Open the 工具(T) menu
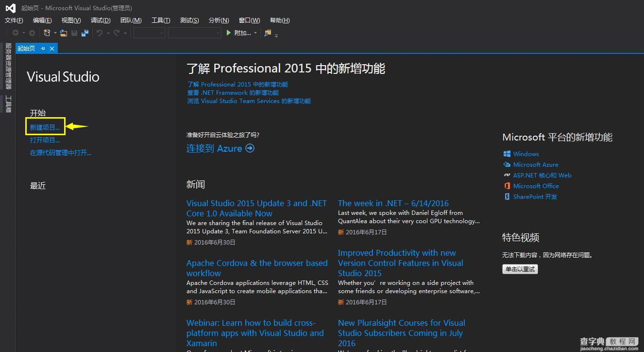644x352 pixels. point(161,20)
